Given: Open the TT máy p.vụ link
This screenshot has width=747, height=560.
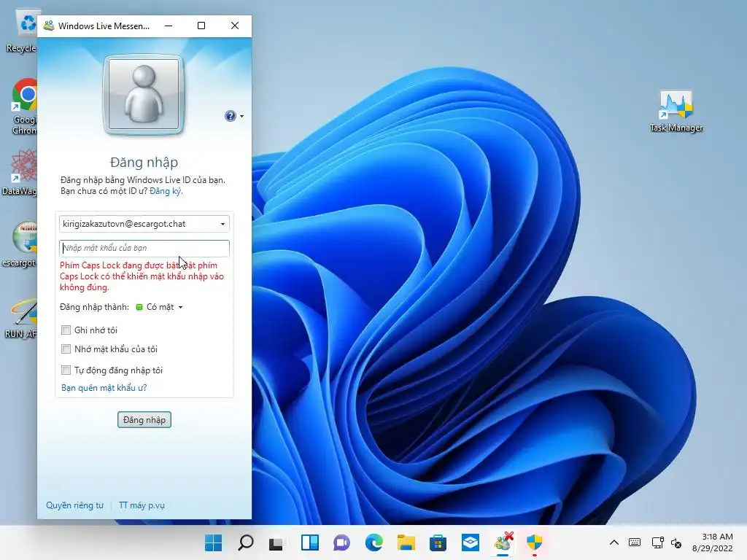Looking at the screenshot, I should click(142, 505).
